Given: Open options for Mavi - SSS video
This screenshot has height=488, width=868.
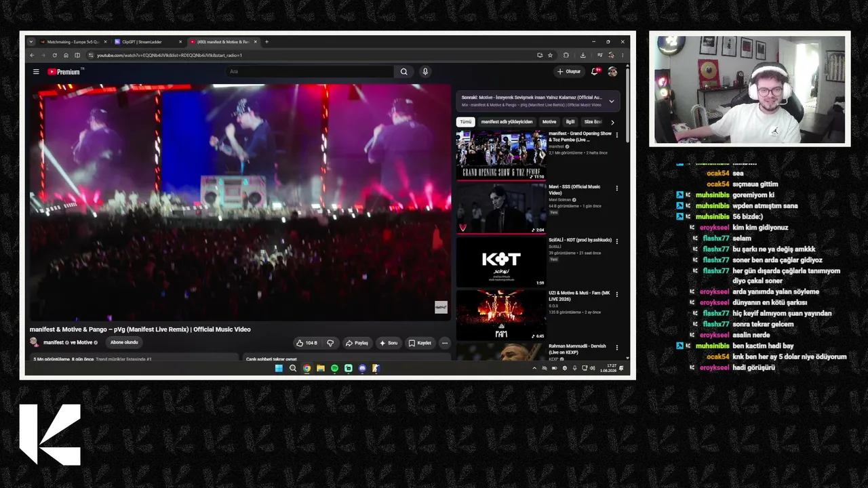Looking at the screenshot, I should point(616,188).
